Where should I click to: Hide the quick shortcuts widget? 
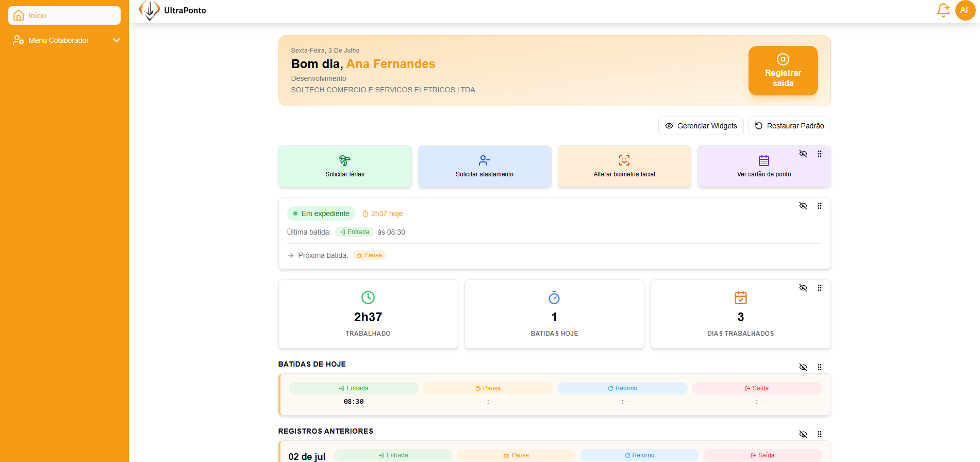803,154
